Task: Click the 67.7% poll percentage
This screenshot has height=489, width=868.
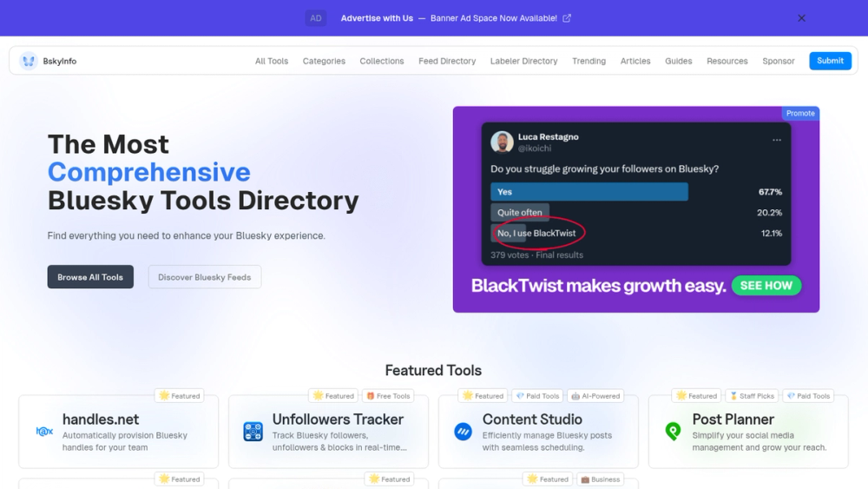Action: point(770,192)
